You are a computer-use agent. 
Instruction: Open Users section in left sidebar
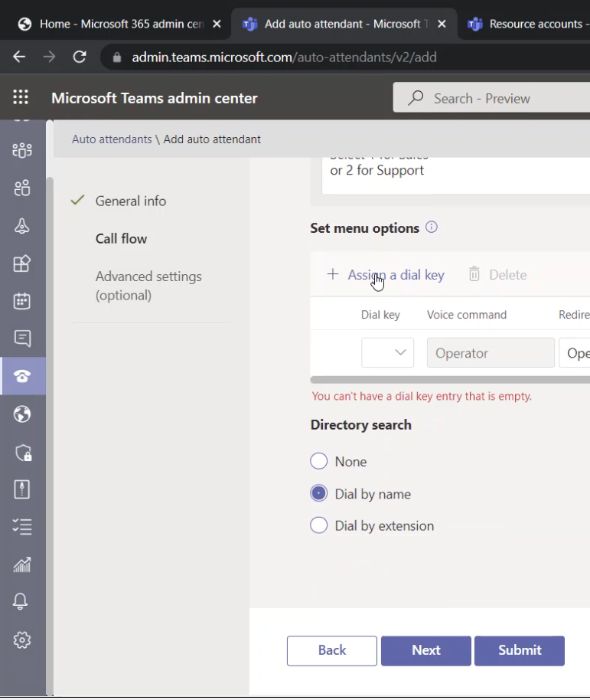click(x=22, y=188)
